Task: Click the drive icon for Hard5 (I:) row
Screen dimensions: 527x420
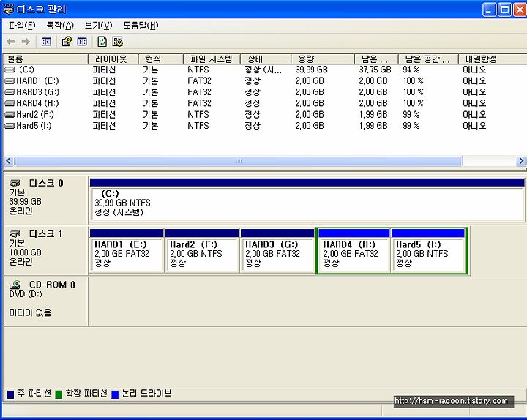Action: coord(10,126)
